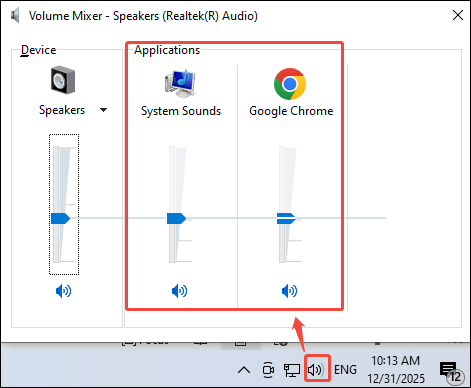This screenshot has height=388, width=471.
Task: Mute the Speakers device
Action: (63, 291)
